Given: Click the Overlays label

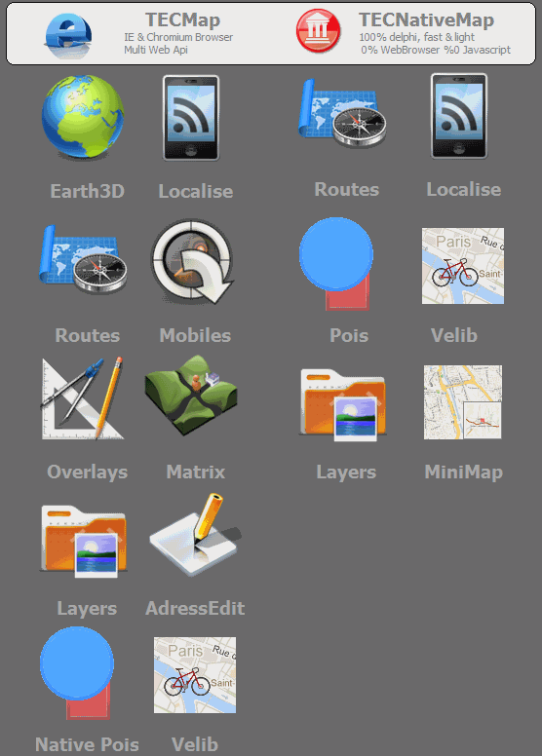Looking at the screenshot, I should click(x=88, y=472).
